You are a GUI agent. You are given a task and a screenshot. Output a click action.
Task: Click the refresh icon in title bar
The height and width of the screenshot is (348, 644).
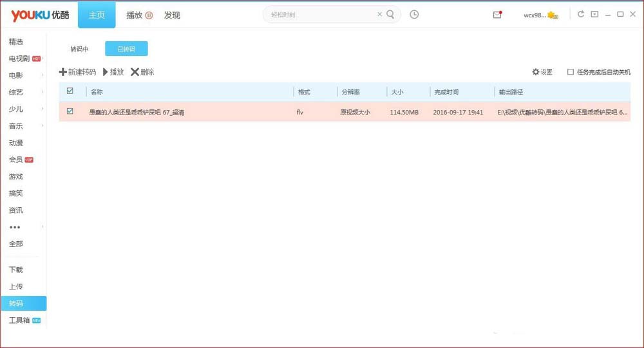pos(581,14)
